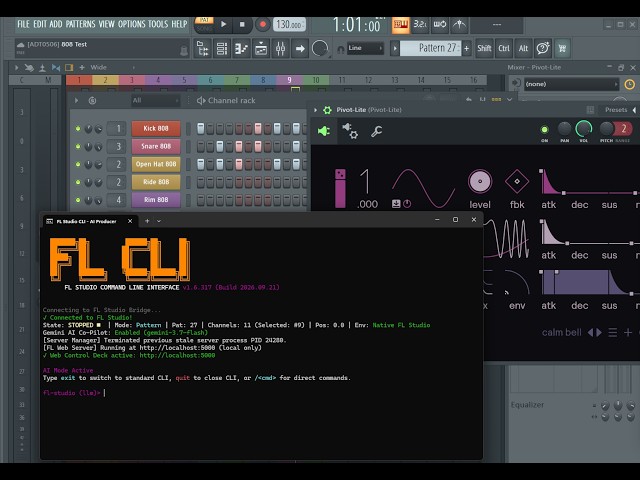Click the 3.2 countdown icon
Image resolution: width=640 pixels, height=480 pixels.
pyautogui.click(x=420, y=24)
